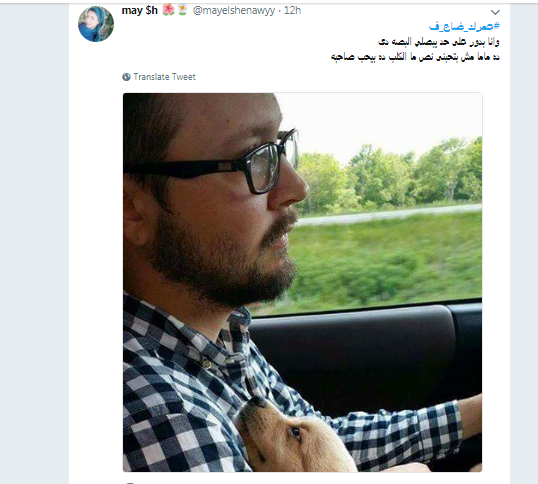This screenshot has height=484, width=538.
Task: Click the second line of Arabic tweet text
Action: pyautogui.click(x=415, y=57)
